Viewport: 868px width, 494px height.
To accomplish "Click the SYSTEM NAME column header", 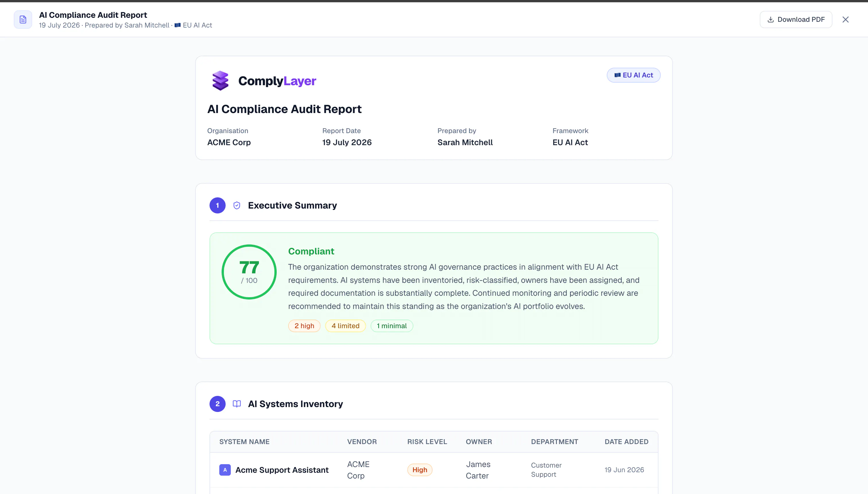I will point(244,442).
